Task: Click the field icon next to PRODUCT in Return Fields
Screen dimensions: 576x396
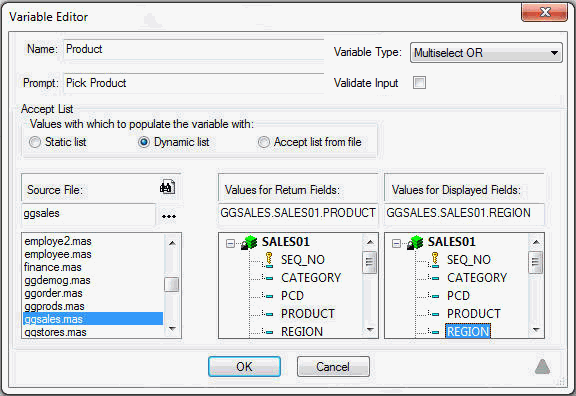Action: (268, 314)
